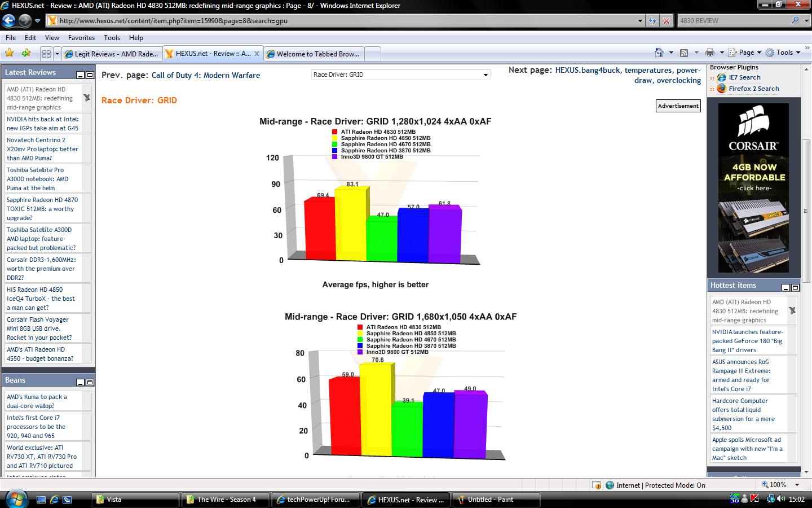This screenshot has width=812, height=508.
Task: Minimize the Hottest items panel
Action: pos(785,287)
